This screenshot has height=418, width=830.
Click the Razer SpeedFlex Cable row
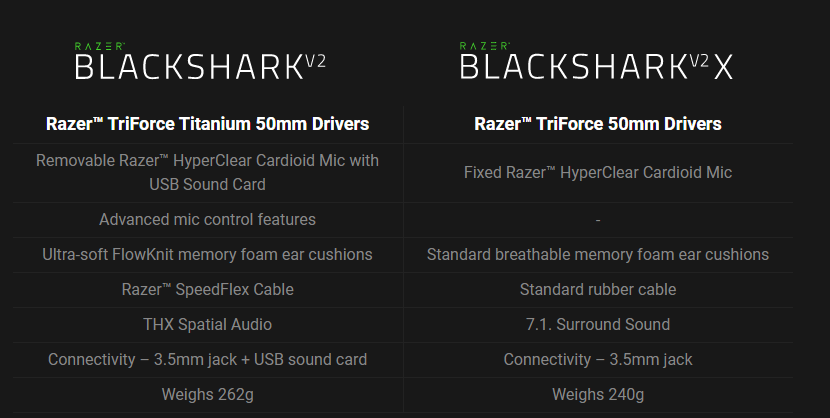(208, 289)
